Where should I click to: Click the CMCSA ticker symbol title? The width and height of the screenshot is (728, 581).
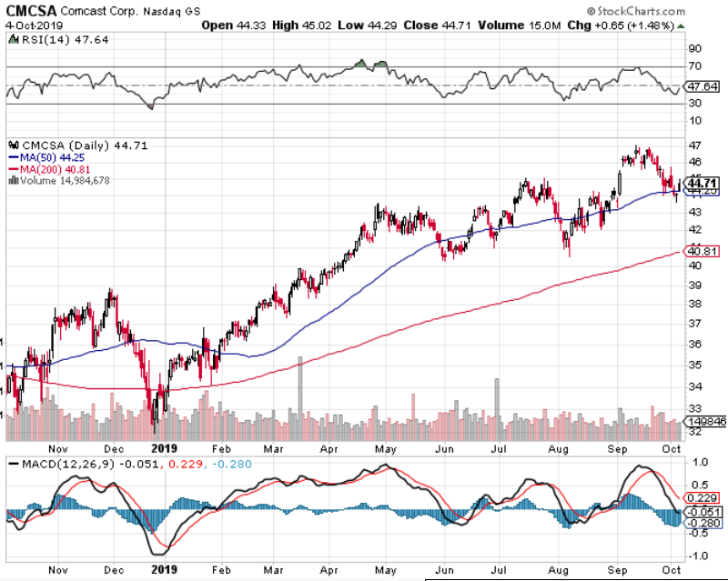(31, 10)
